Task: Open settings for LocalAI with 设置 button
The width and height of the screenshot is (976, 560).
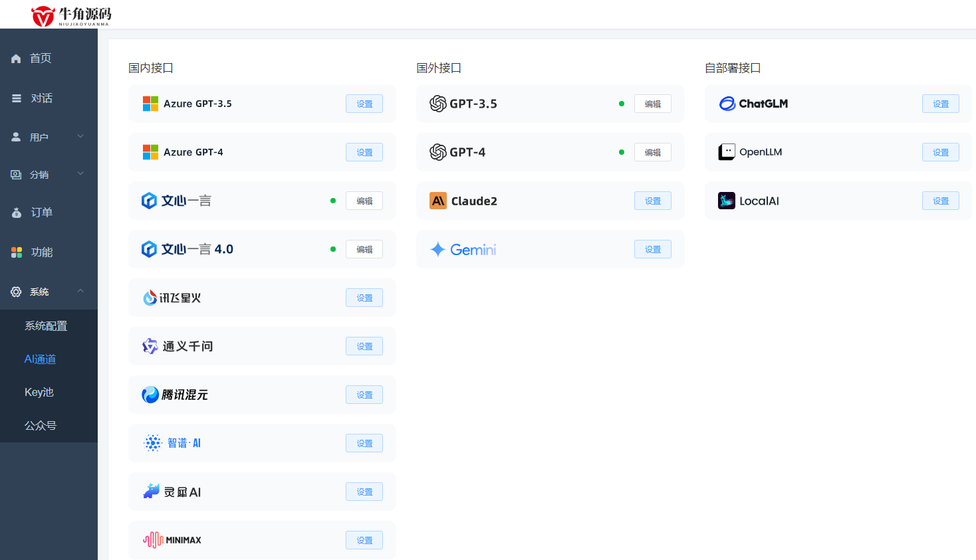Action: pyautogui.click(x=940, y=201)
